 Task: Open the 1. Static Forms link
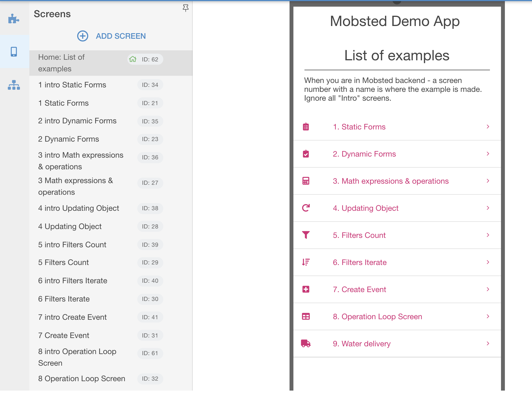[359, 127]
